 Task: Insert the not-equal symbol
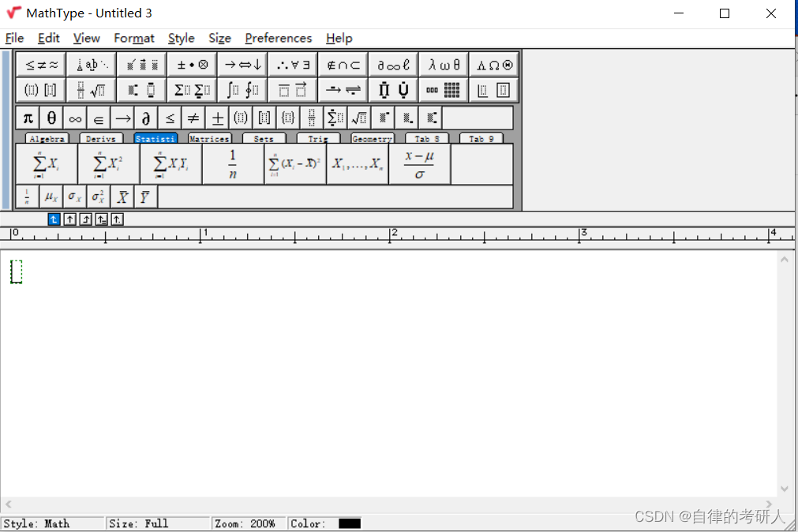[x=193, y=118]
